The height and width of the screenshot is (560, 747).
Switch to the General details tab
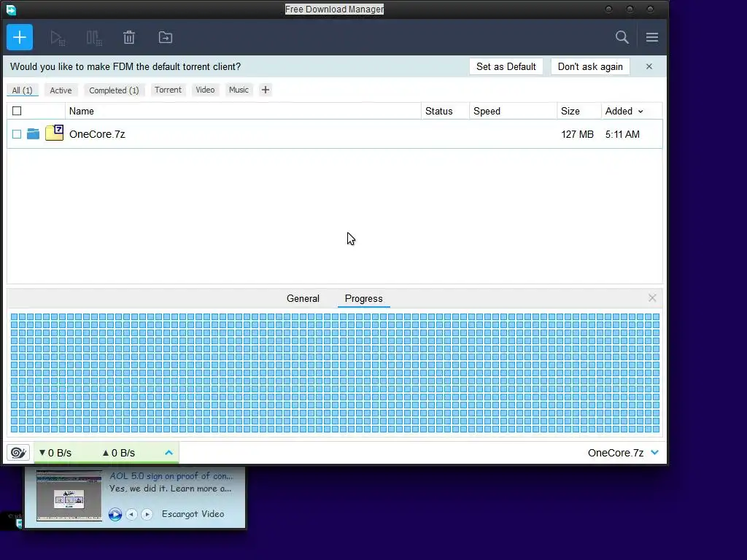[x=303, y=298]
